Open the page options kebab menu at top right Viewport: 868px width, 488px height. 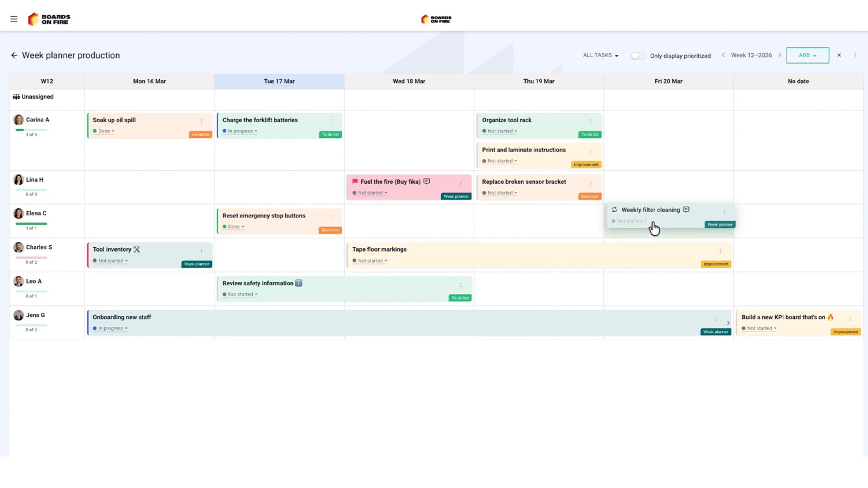[x=856, y=55]
